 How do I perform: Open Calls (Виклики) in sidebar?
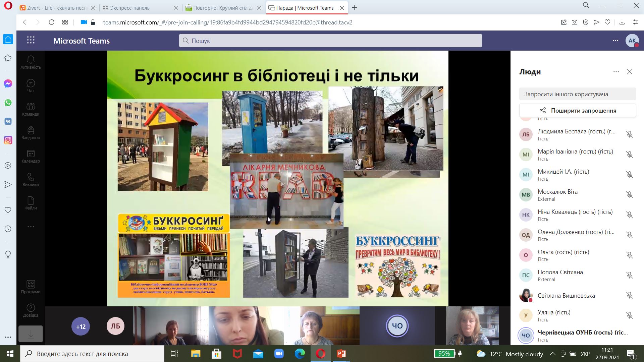31,180
